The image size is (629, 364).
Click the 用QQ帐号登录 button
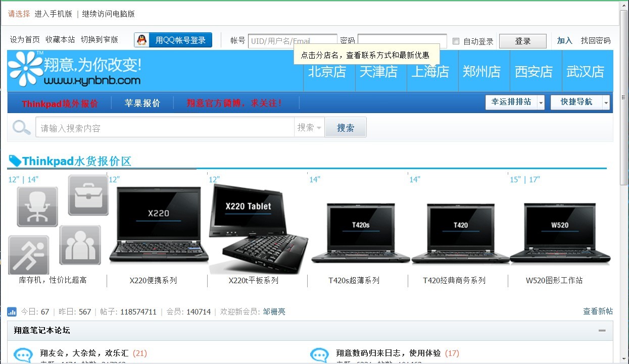pos(173,40)
